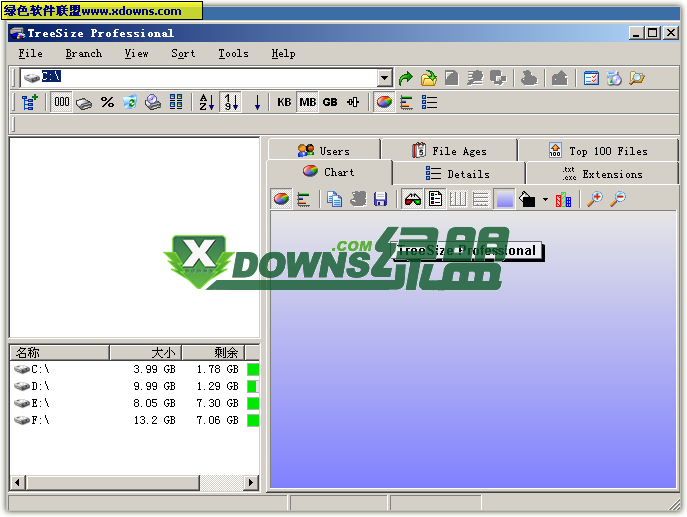This screenshot has height=517, width=687.
Task: Open the Tools menu
Action: click(234, 53)
